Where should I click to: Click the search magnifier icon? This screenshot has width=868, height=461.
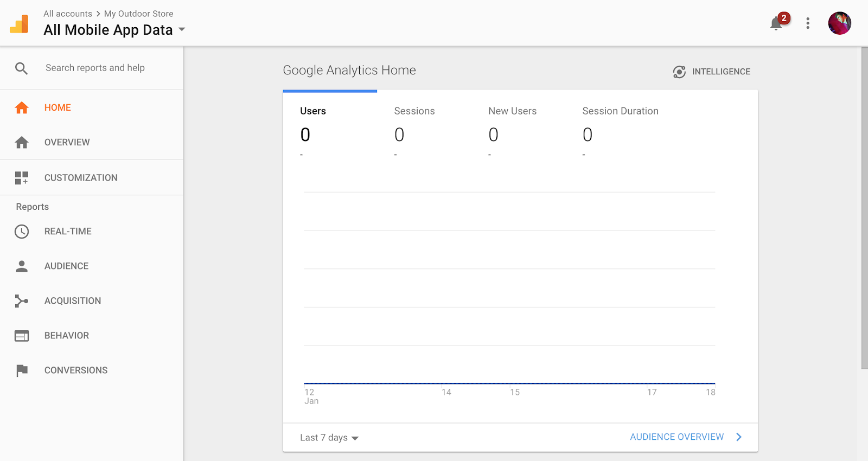click(21, 68)
